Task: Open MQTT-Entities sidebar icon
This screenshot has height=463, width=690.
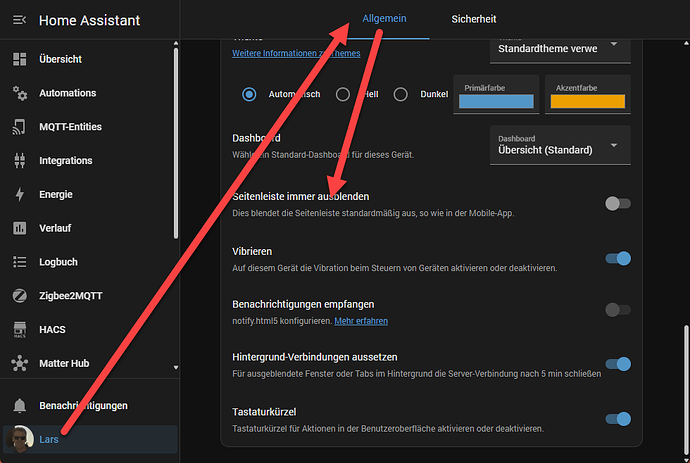Action: pyautogui.click(x=20, y=127)
